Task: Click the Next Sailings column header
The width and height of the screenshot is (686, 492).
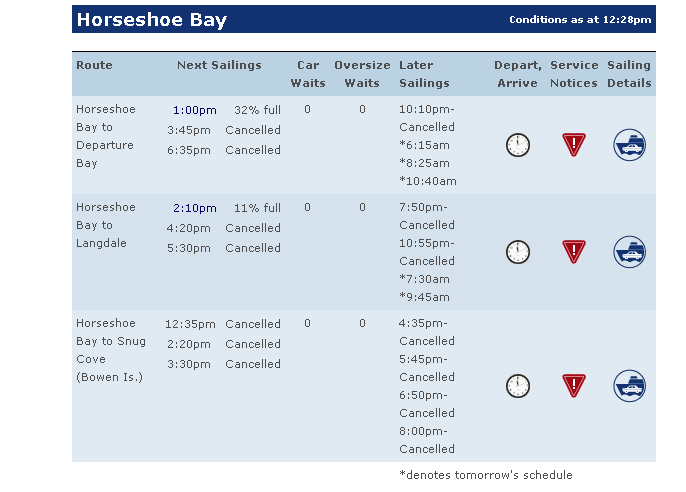Action: (219, 65)
